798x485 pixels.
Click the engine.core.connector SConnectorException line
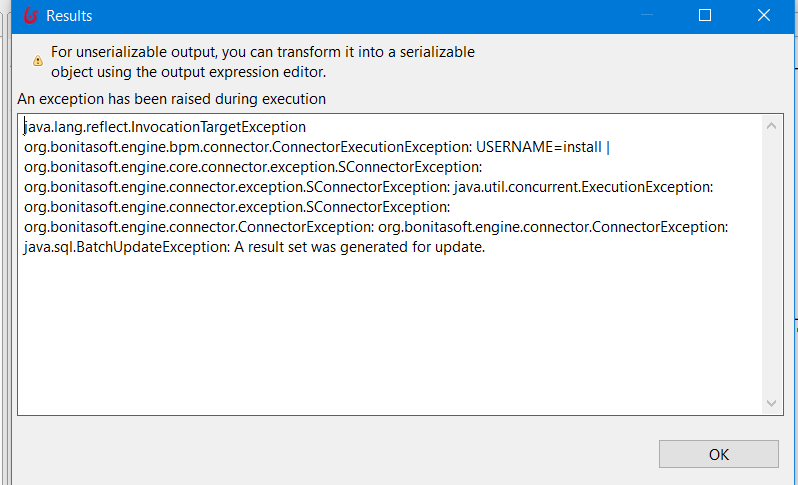tap(253, 167)
